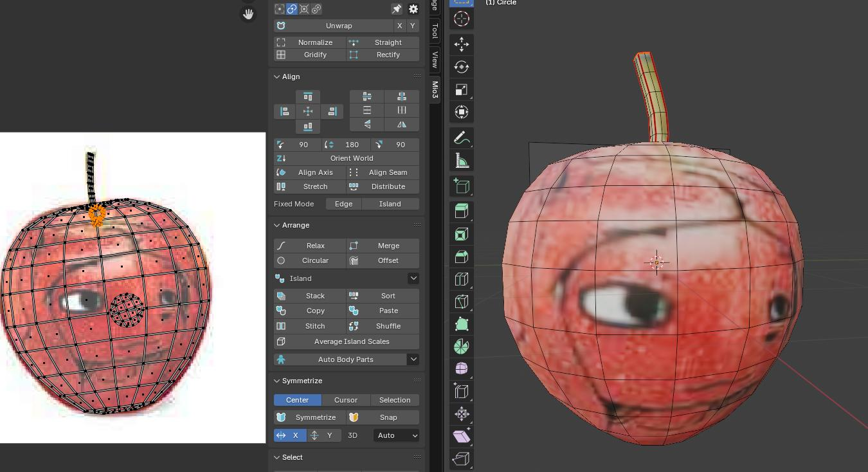
Task: Select the Rotate tool
Action: pyautogui.click(x=461, y=67)
